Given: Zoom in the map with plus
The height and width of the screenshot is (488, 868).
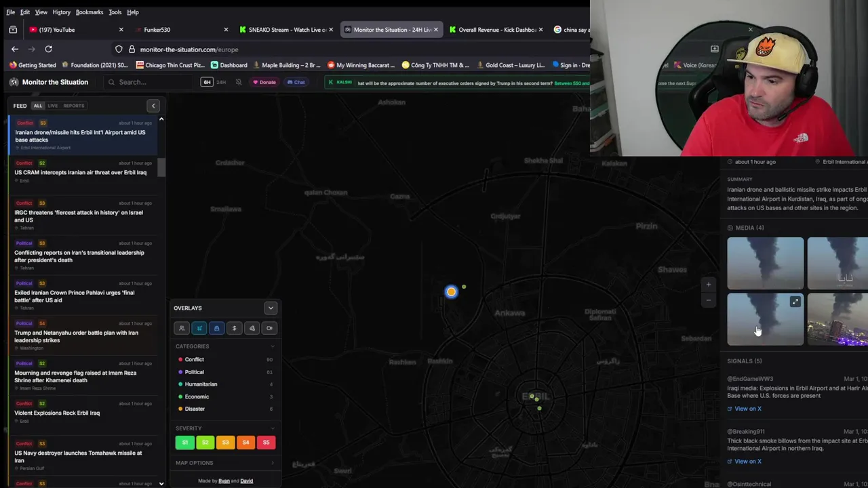Looking at the screenshot, I should [x=709, y=285].
